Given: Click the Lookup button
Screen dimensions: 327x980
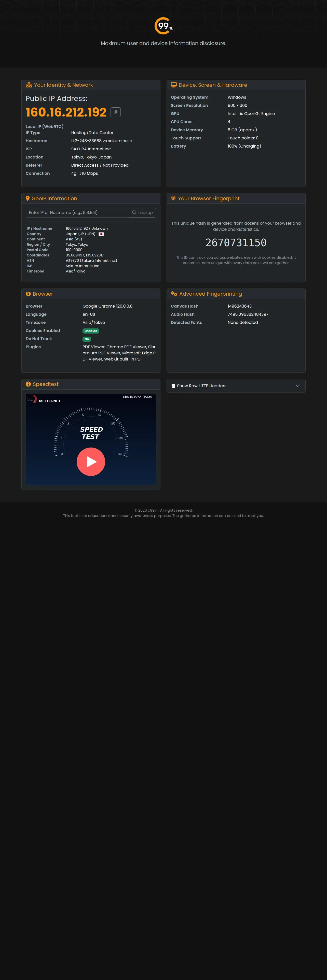Looking at the screenshot, I should click(x=142, y=213).
